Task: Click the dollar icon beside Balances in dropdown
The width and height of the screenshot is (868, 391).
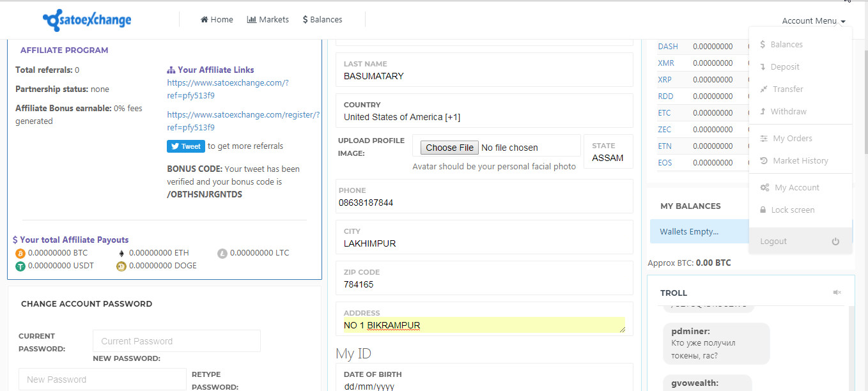Action: 763,45
